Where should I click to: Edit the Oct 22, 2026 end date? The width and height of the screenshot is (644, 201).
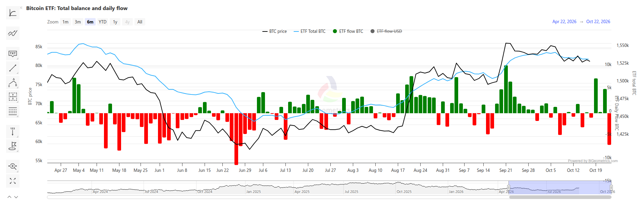[x=598, y=21]
